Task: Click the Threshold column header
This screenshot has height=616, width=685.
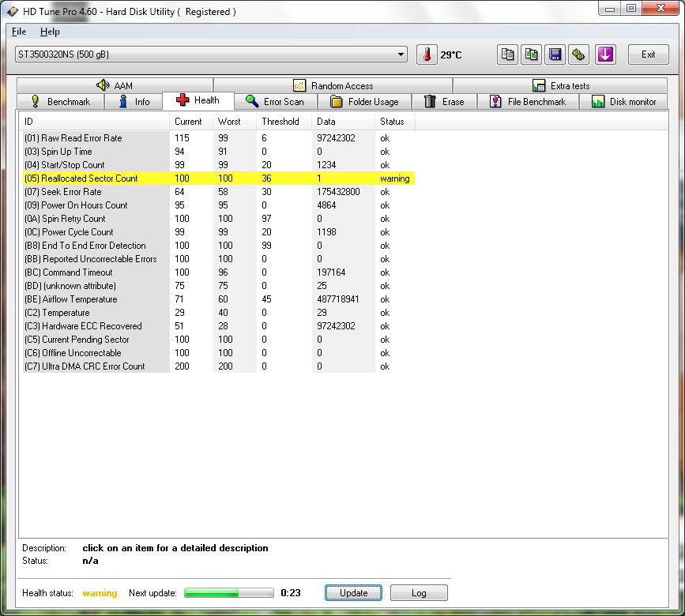Action: point(284,122)
